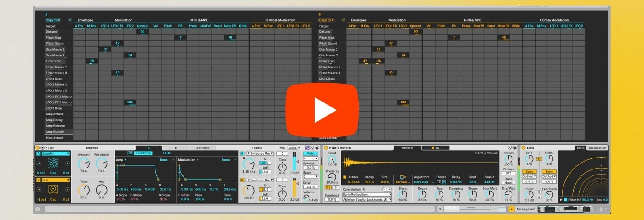Open the Squelch engine type dropdown
The height and width of the screenshot is (220, 644).
[x=56, y=153]
